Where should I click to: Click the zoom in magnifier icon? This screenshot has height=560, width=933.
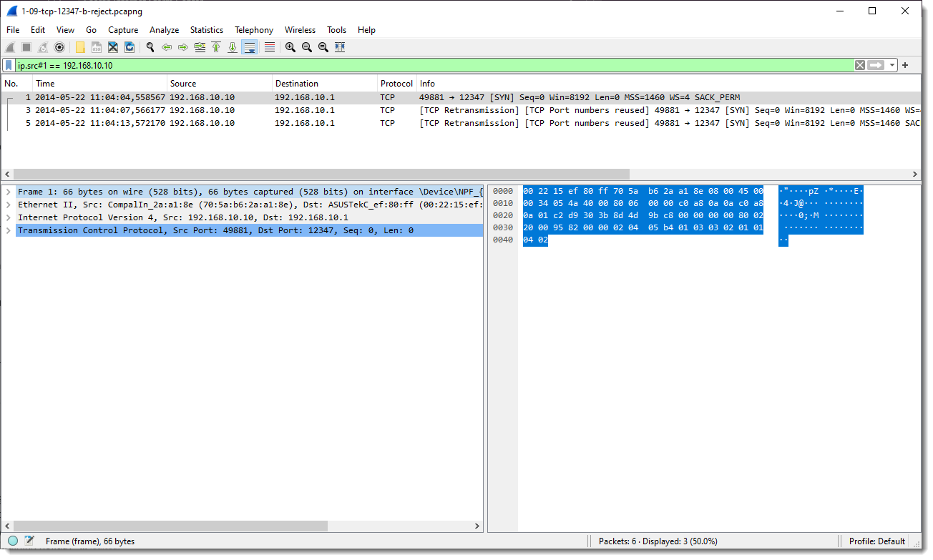pos(290,47)
